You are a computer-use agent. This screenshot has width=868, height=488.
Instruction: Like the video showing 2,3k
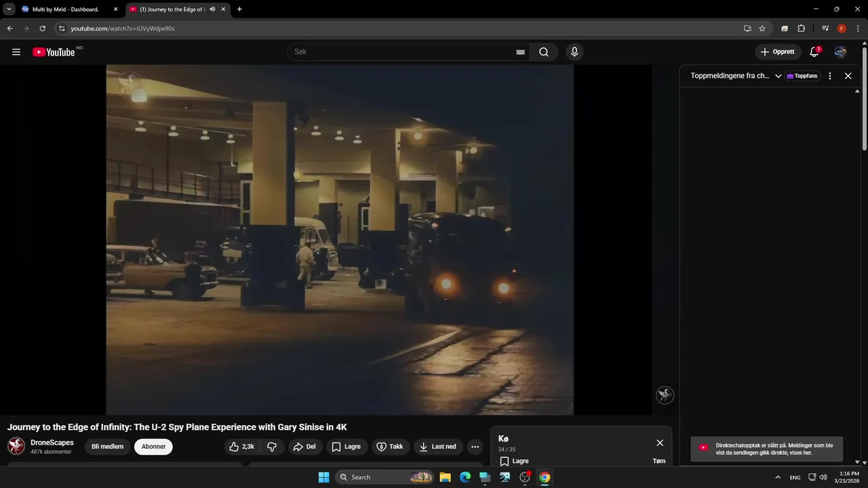point(241,447)
